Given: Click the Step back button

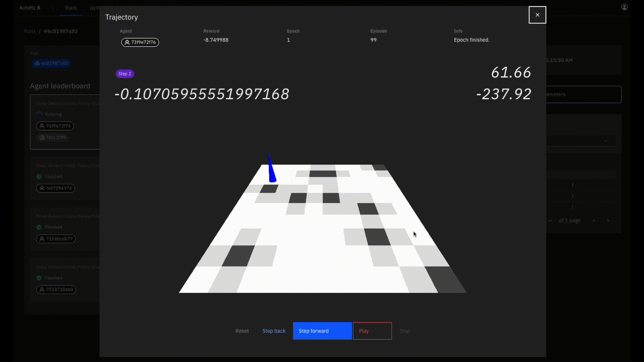Looking at the screenshot, I should (274, 330).
